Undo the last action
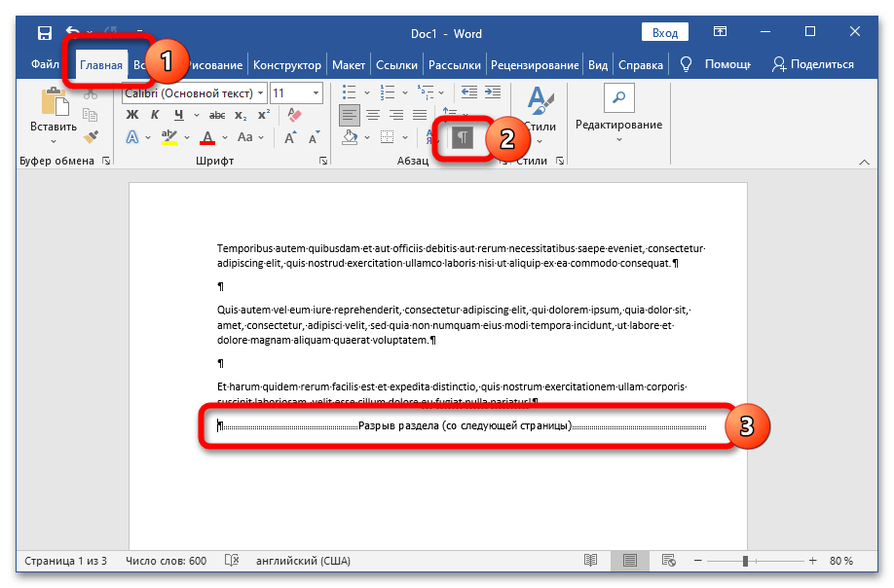 point(72,32)
